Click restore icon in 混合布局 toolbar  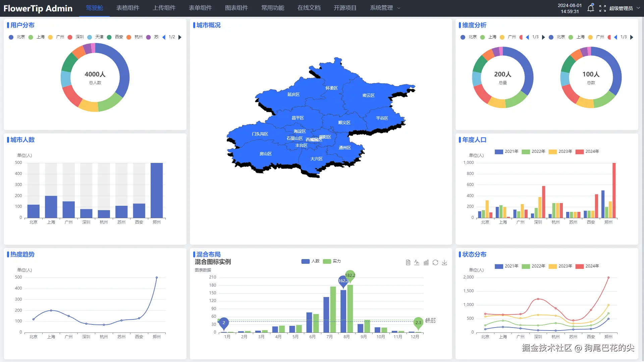(435, 262)
